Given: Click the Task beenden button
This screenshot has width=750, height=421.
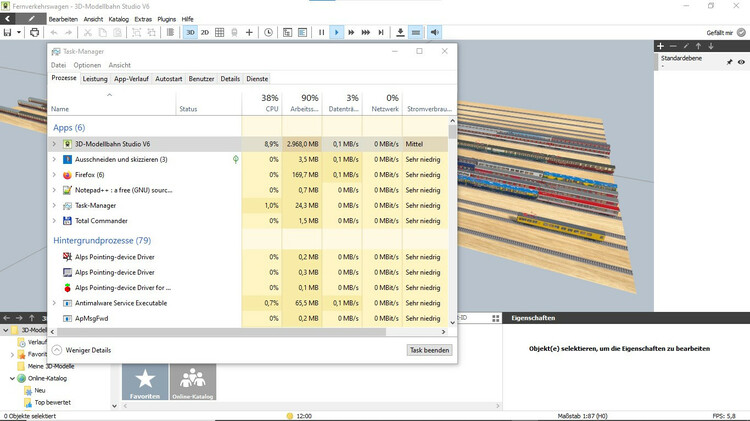Looking at the screenshot, I should click(429, 350).
